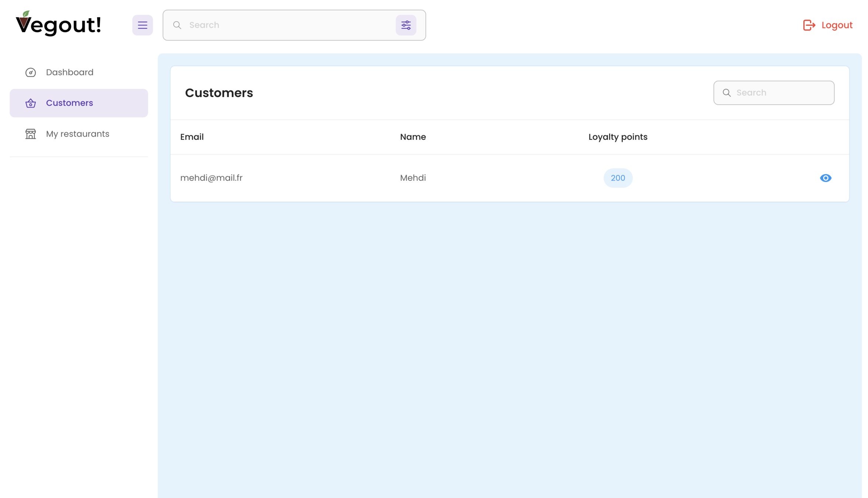
Task: Click the top Search input field
Action: tap(288, 25)
